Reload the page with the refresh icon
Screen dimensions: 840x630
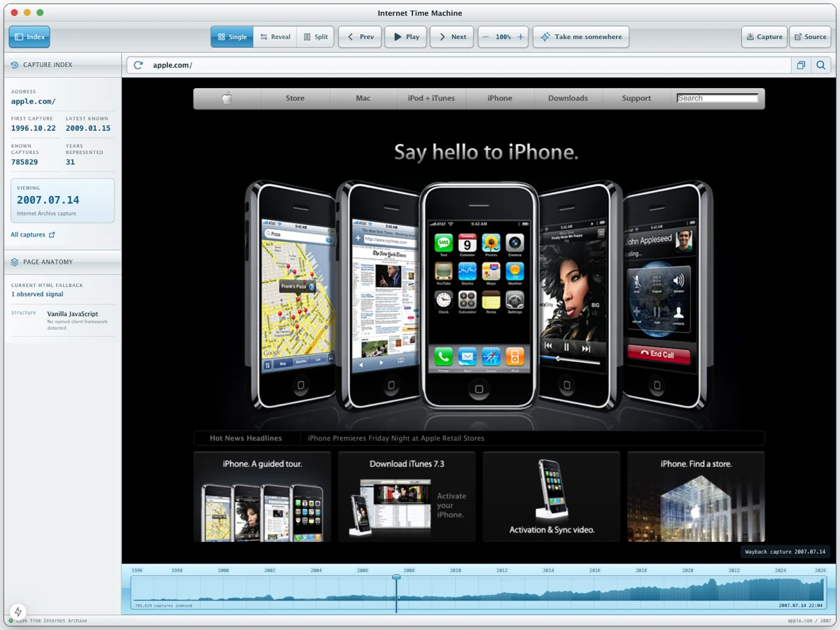point(139,65)
